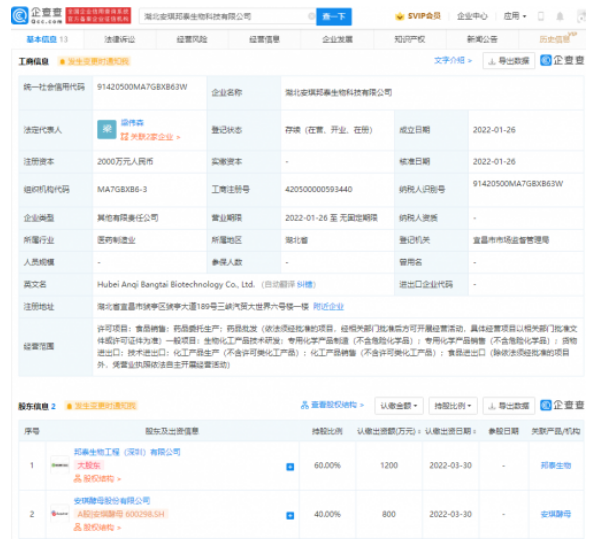This screenshot has height=541, width=598.
Task: Select the 60.00% shareholding cell
Action: (x=327, y=465)
